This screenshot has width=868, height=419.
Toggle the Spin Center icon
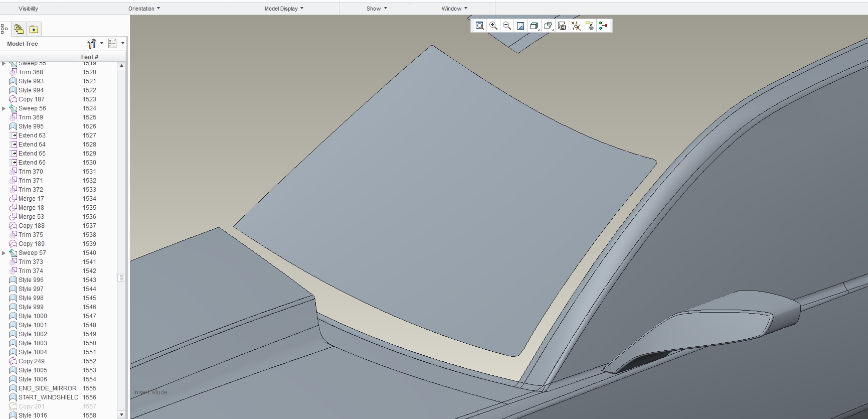pos(603,26)
